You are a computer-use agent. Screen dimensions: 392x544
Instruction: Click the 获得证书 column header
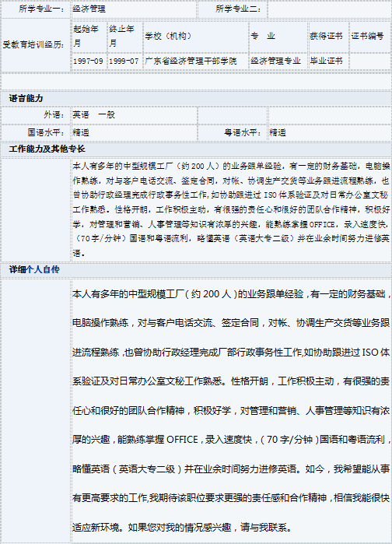326,36
